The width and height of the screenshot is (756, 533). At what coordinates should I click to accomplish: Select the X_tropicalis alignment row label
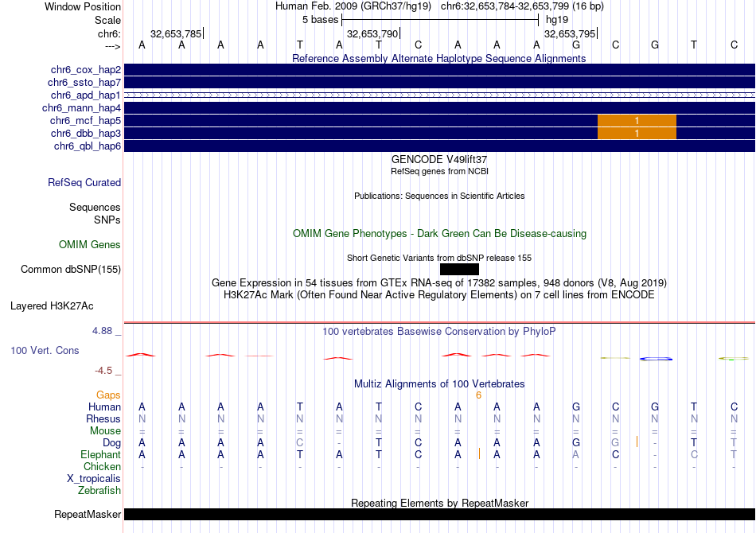(x=94, y=479)
